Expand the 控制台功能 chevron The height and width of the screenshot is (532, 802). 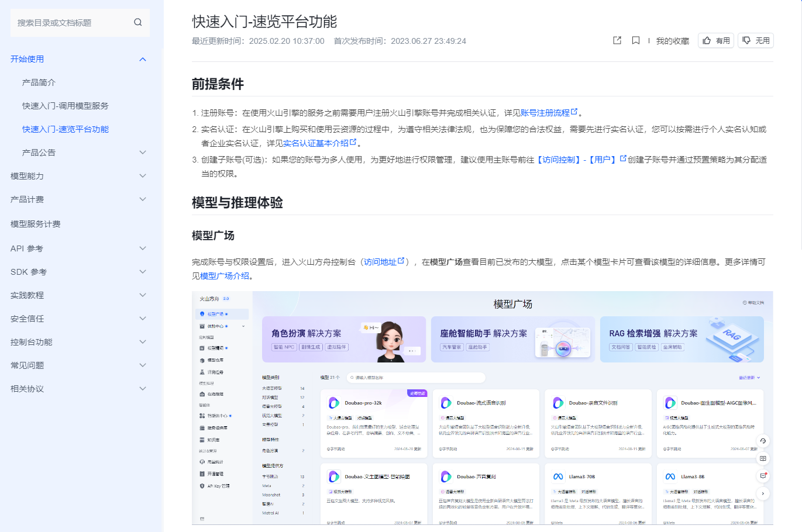143,342
